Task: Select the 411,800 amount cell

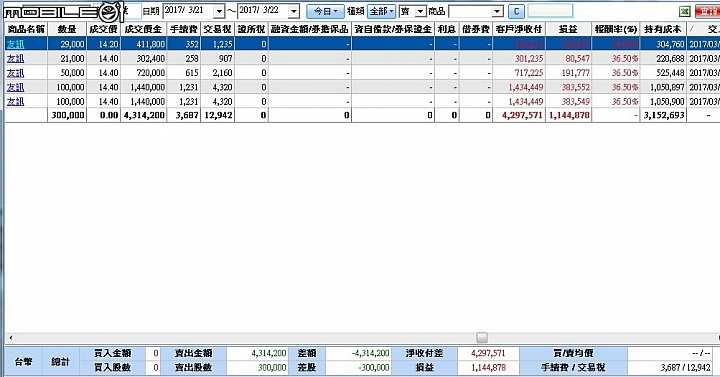Action: coord(144,44)
